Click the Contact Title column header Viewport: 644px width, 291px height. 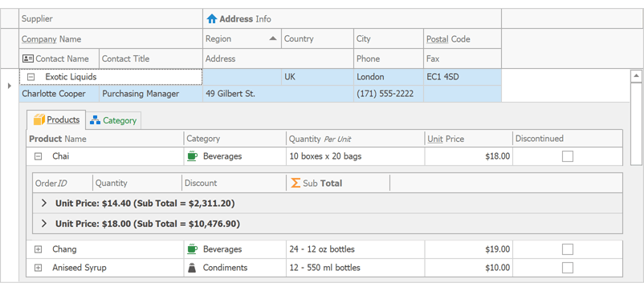[151, 59]
